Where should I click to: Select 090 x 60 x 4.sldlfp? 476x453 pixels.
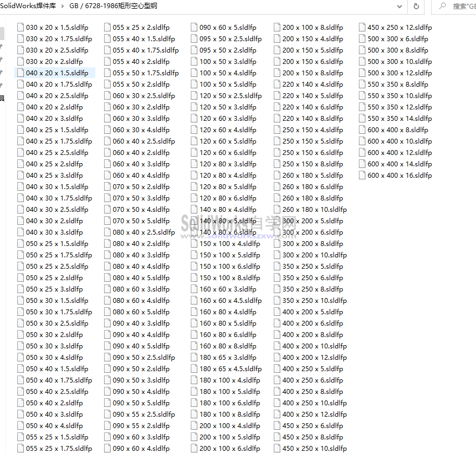coord(137,449)
